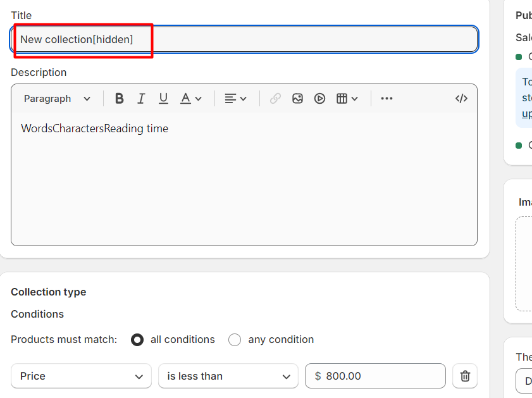Delete the Price condition with trash icon
Screen dimensions: 532x398
[x=465, y=376]
